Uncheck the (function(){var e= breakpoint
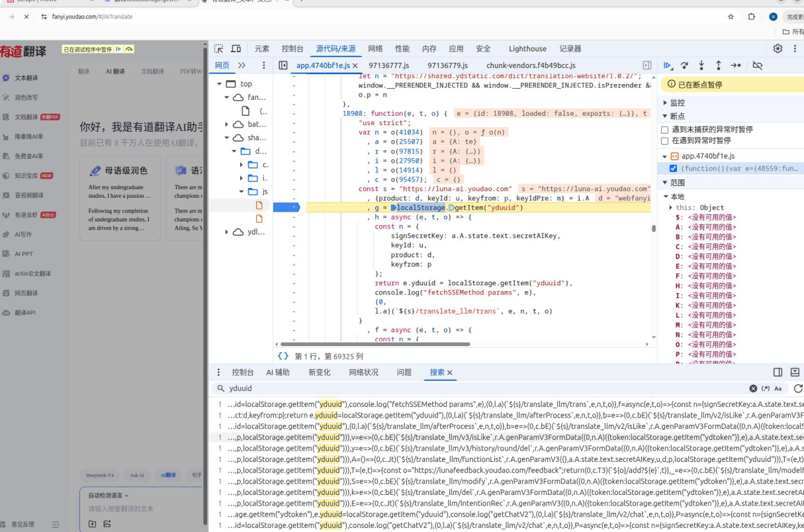Viewport: 804px width, 532px height. coord(673,169)
